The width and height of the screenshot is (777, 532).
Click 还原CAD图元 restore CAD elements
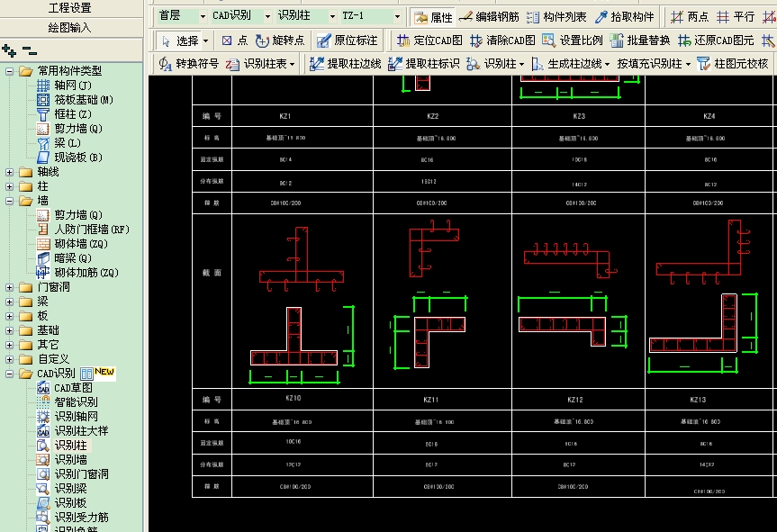coord(716,41)
